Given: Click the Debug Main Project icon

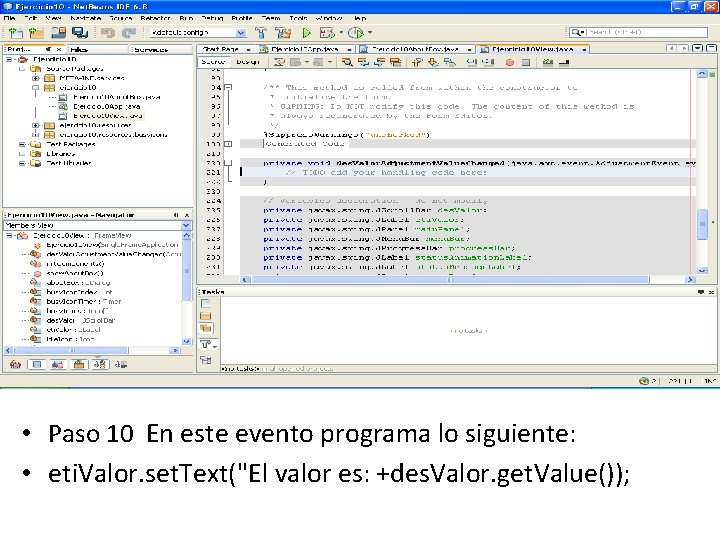Looking at the screenshot, I should point(326,33).
